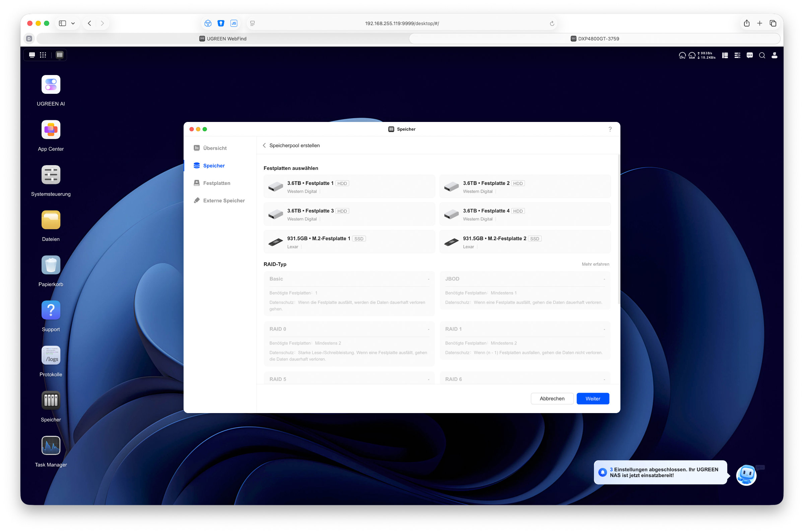The height and width of the screenshot is (532, 804).
Task: Select running Speicher app in NAS taskbar
Action: point(59,55)
